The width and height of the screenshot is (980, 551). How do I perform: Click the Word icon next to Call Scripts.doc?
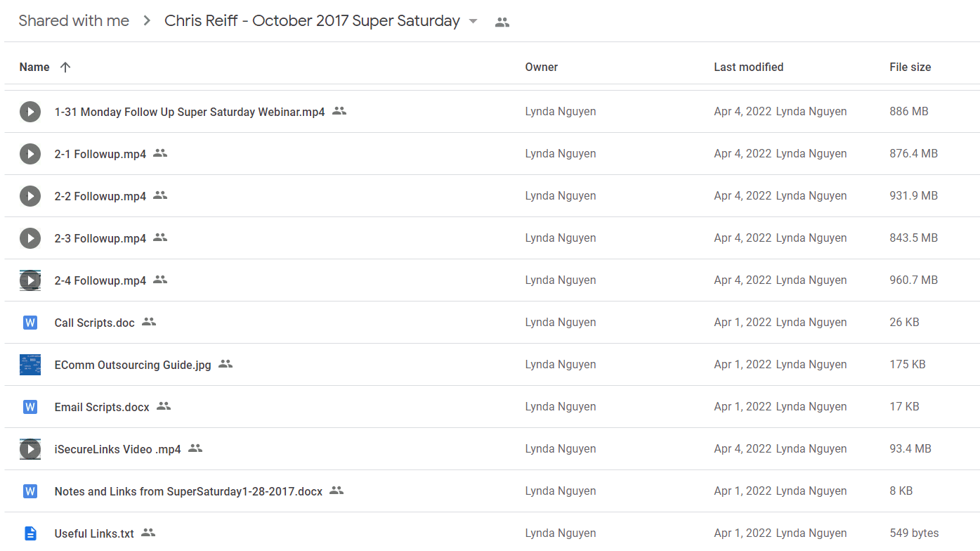[30, 323]
